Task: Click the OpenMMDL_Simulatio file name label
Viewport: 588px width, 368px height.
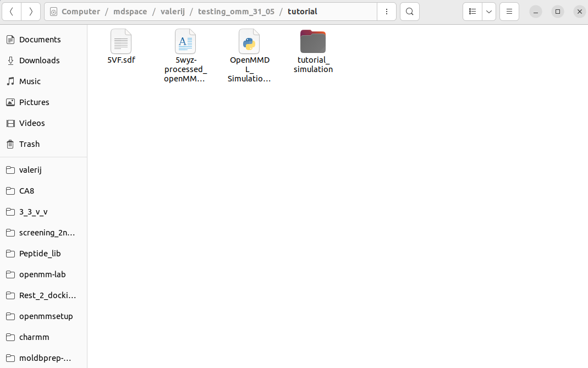Action: click(x=249, y=69)
